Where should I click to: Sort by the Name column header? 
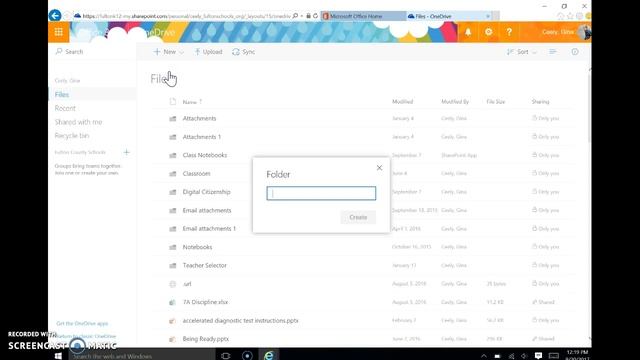click(192, 102)
